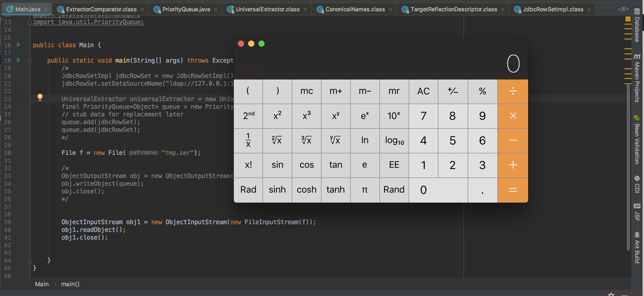Screen dimensions: 644x296
Task: Click the run gutter icon beside main method
Action: 18,60
